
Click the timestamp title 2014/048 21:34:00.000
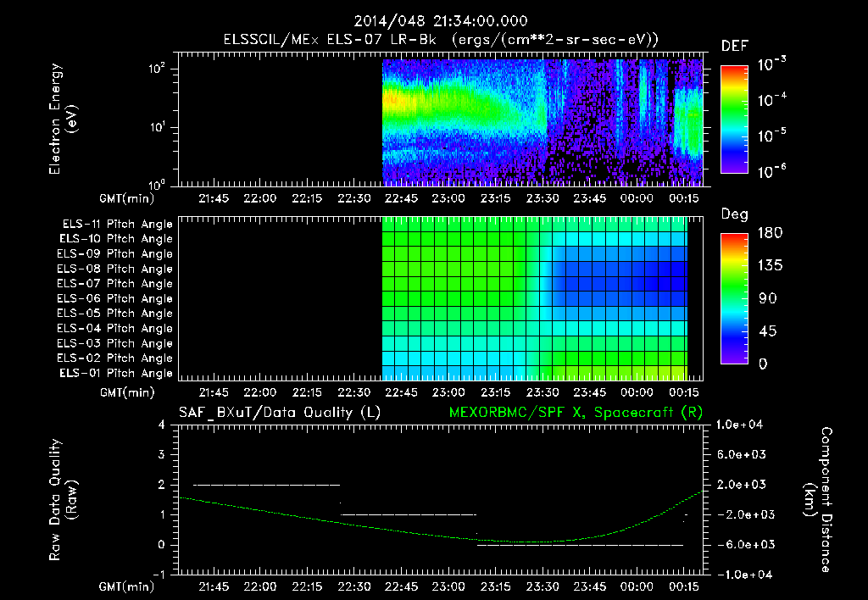coord(441,21)
